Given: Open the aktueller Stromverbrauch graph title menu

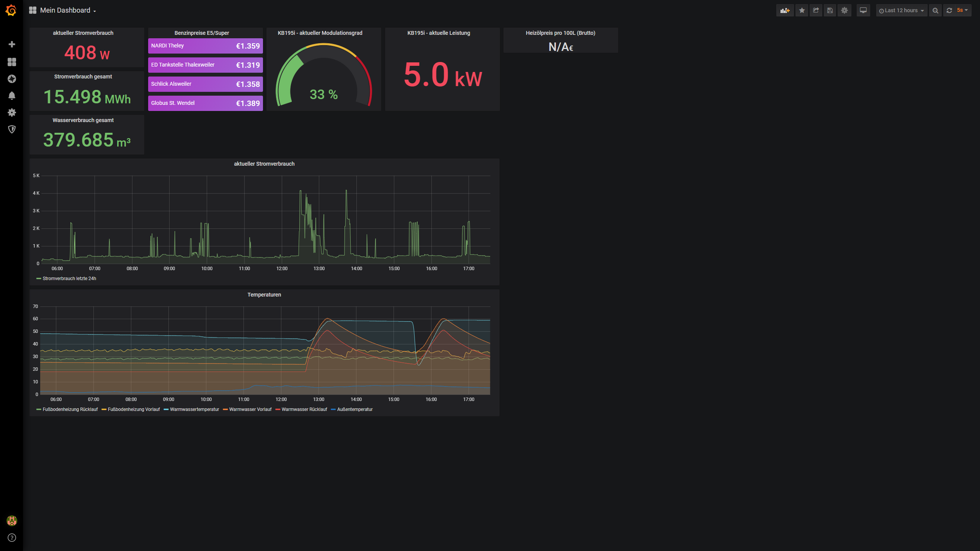Looking at the screenshot, I should (x=264, y=164).
